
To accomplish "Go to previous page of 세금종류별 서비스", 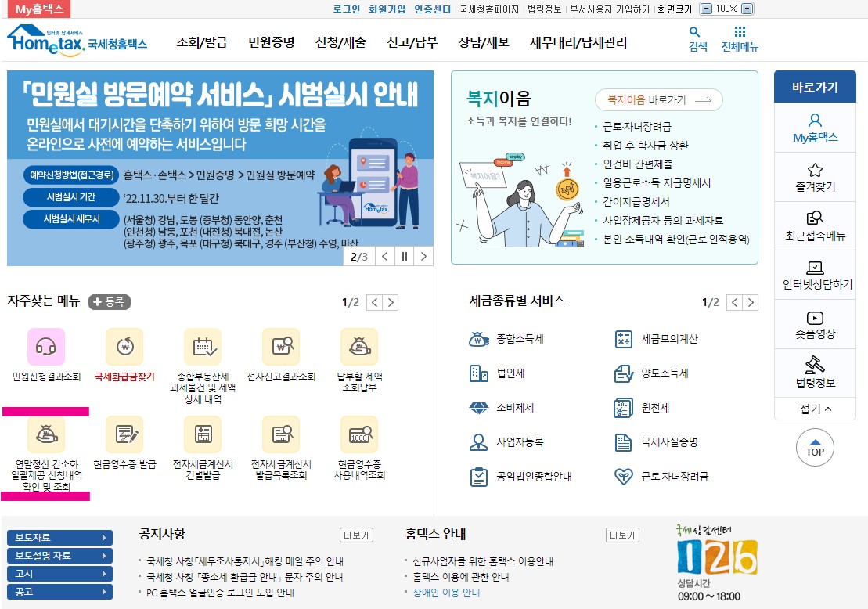I will [735, 302].
